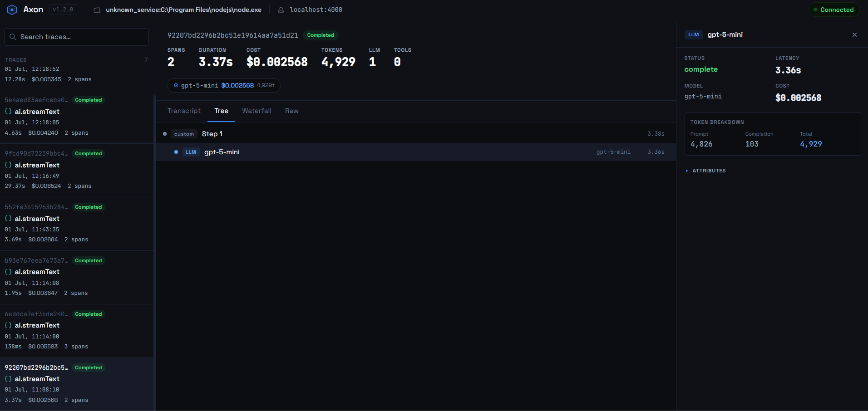The image size is (868, 411).
Task: Click the LLM badge in the tree row
Action: pos(191,152)
